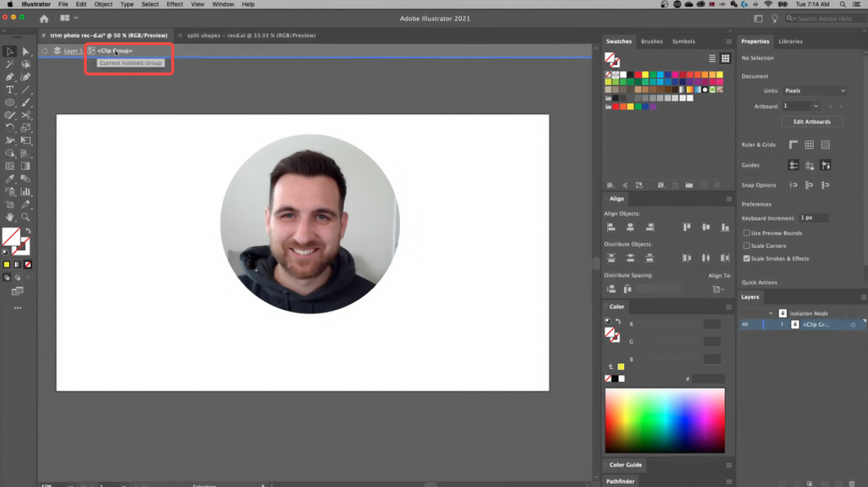Open the Swatch Libraries menu icon
This screenshot has width=868, height=487.
click(611, 185)
